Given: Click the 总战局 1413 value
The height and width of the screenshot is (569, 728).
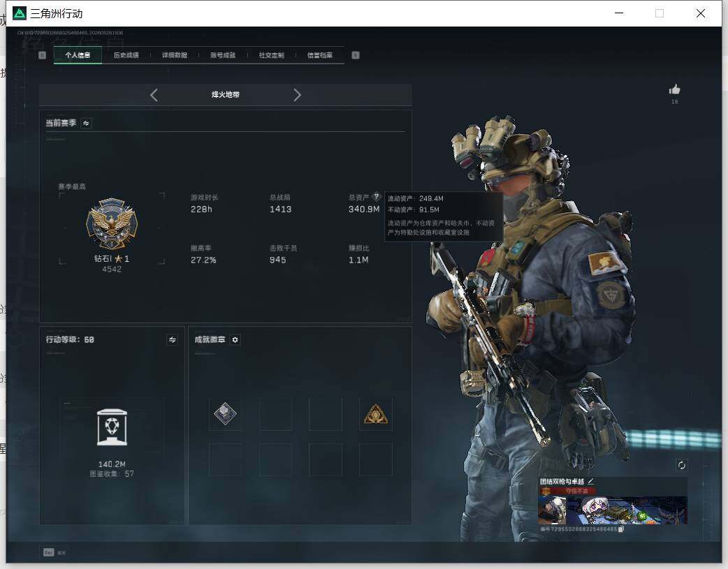Looking at the screenshot, I should (x=281, y=209).
